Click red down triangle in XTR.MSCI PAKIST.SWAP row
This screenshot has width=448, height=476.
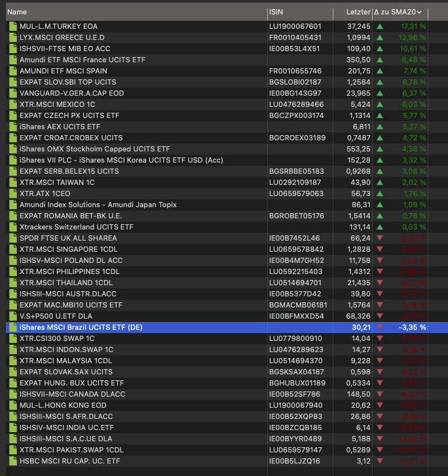380,450
